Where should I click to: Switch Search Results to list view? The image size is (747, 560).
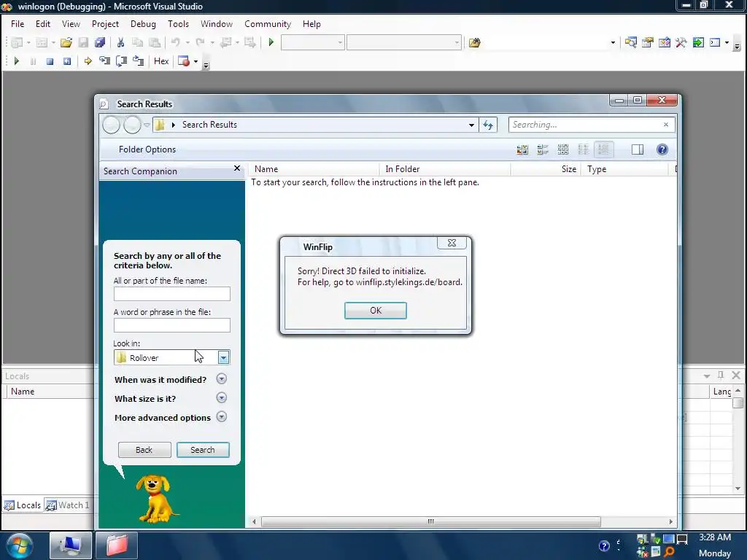click(583, 149)
